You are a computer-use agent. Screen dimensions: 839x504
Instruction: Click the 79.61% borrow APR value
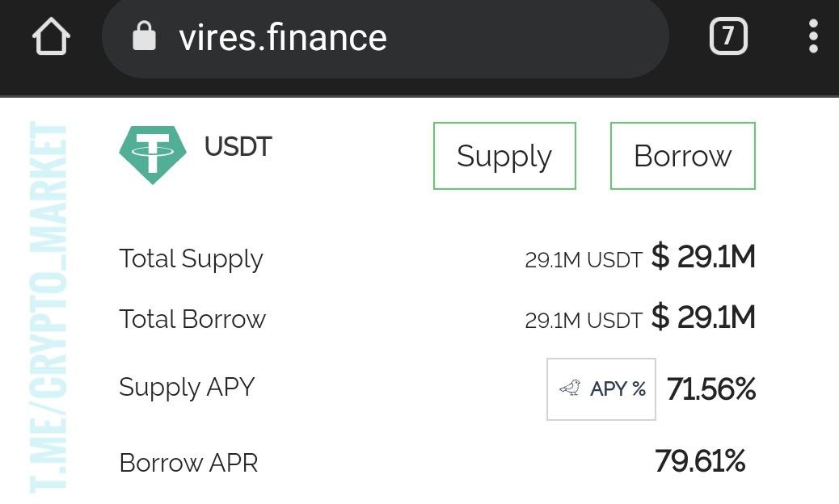[x=700, y=462]
